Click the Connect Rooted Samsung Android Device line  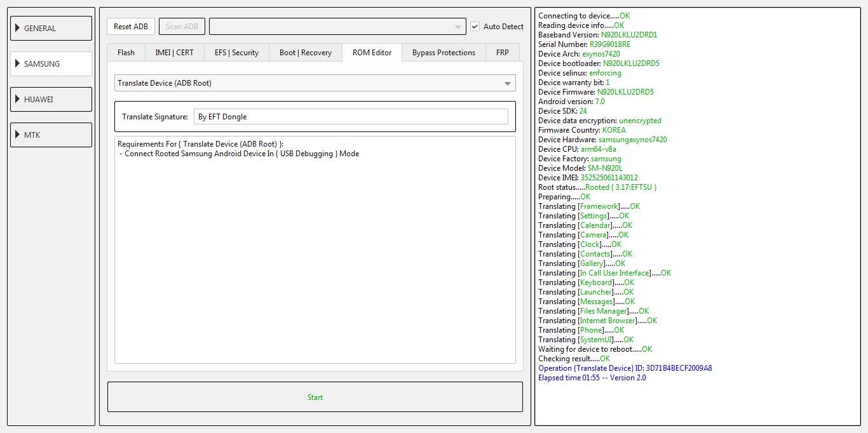tap(239, 154)
